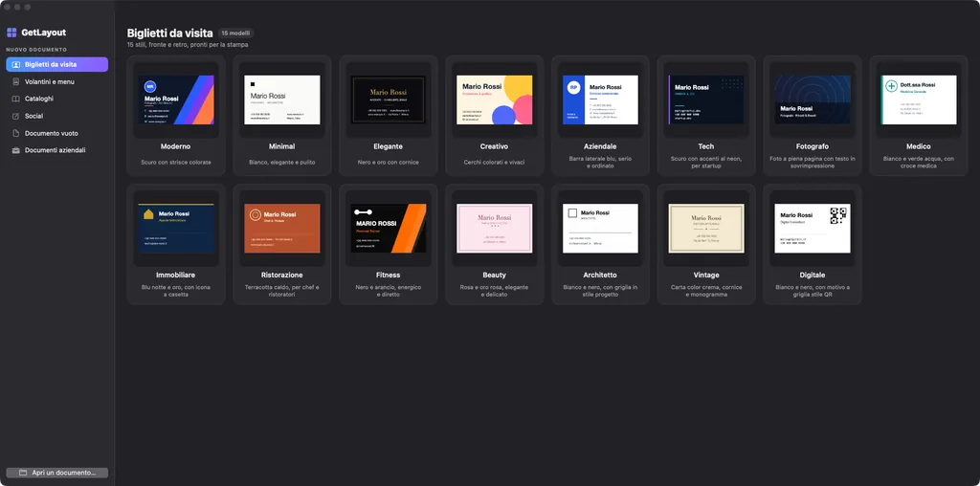The image size is (980, 486).
Task: Click the Documento vuoto page icon
Action: point(16,133)
